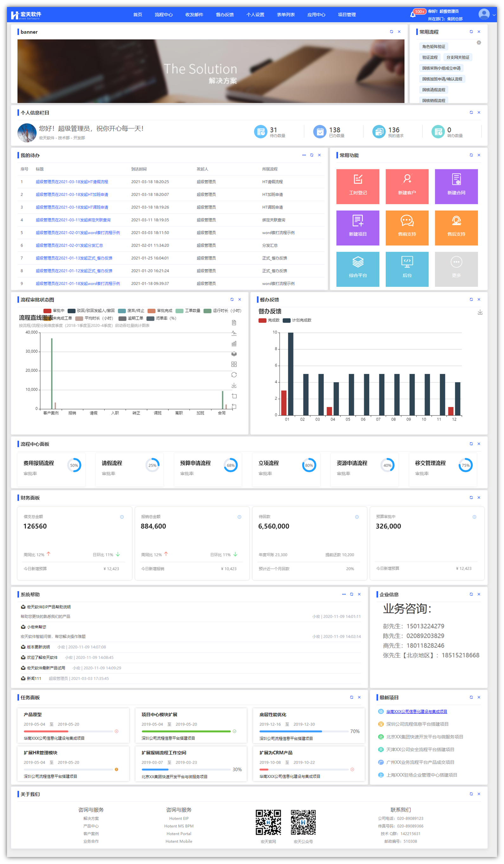Open the 督办反馈 nav menu
The height and width of the screenshot is (864, 504).
click(224, 14)
